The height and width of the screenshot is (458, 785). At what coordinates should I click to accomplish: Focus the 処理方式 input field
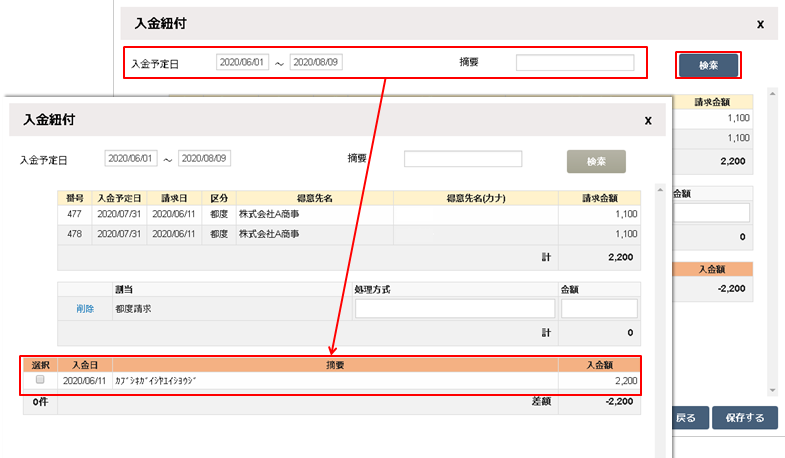tap(454, 309)
